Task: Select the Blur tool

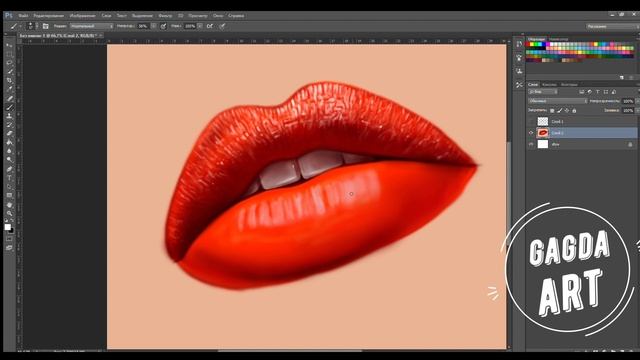Action: point(9,151)
